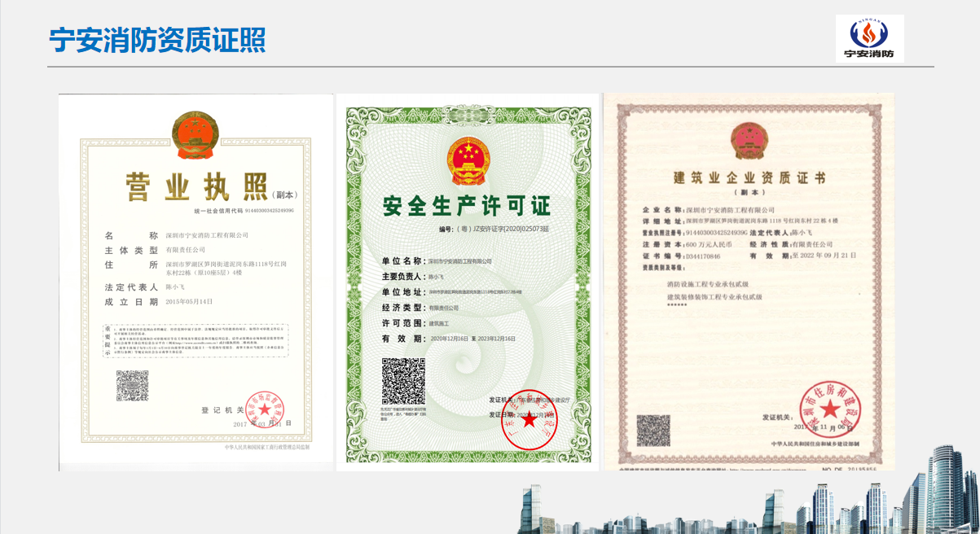Click the QR code on the 建筑业企业资质证书
This screenshot has height=534, width=980.
pos(653,430)
